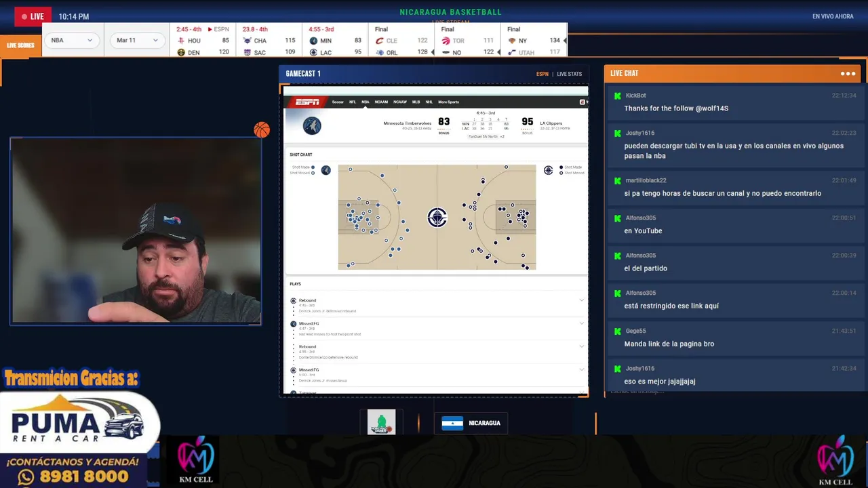Open the MIN vs LAC score card
868x488 pixels.
336,41
